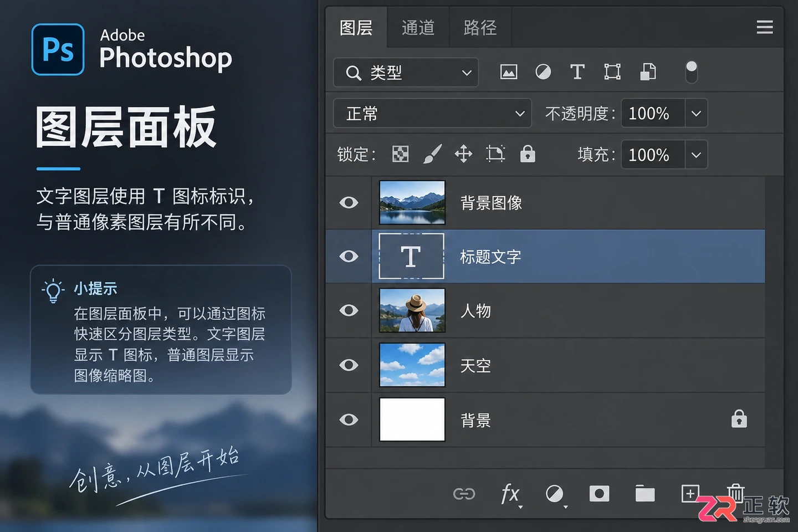Click the 背景 layer name

coord(475,420)
